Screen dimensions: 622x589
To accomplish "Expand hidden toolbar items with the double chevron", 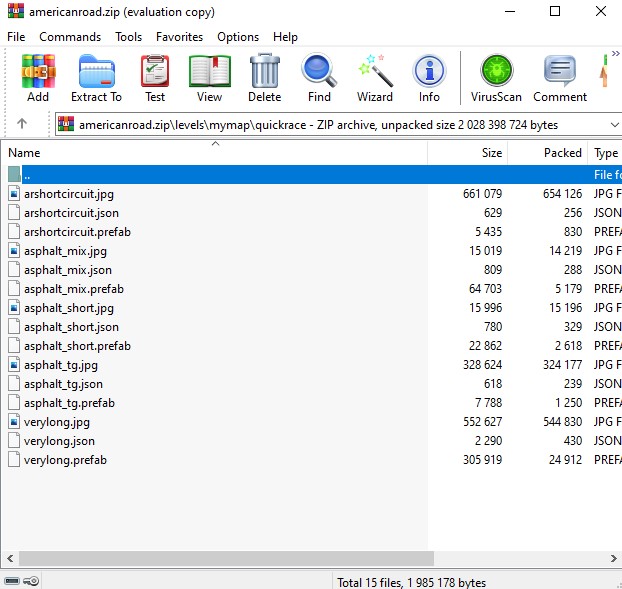I will 615,54.
